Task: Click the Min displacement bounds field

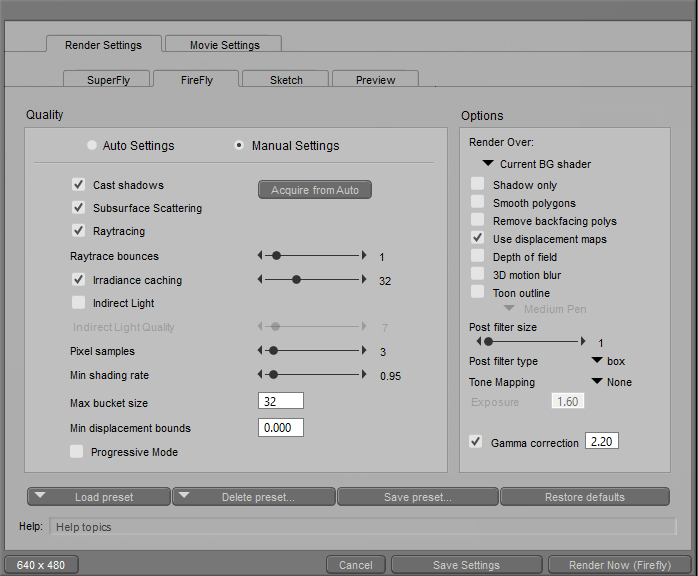Action: pos(281,427)
